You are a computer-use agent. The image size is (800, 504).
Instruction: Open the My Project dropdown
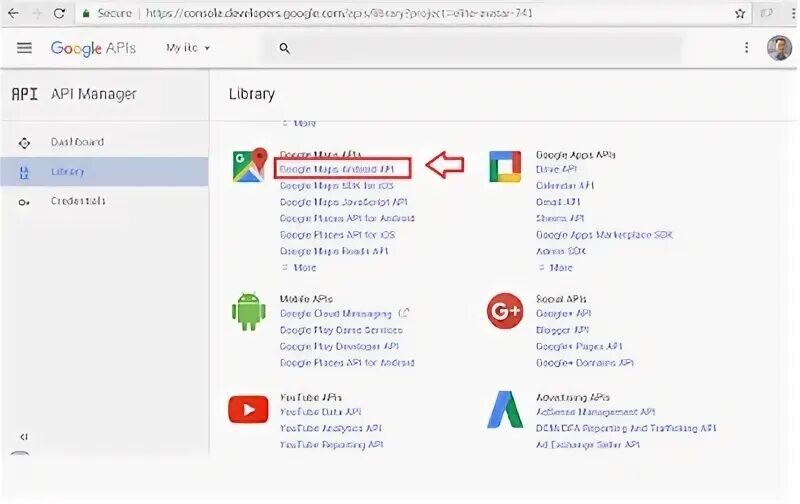click(x=188, y=48)
